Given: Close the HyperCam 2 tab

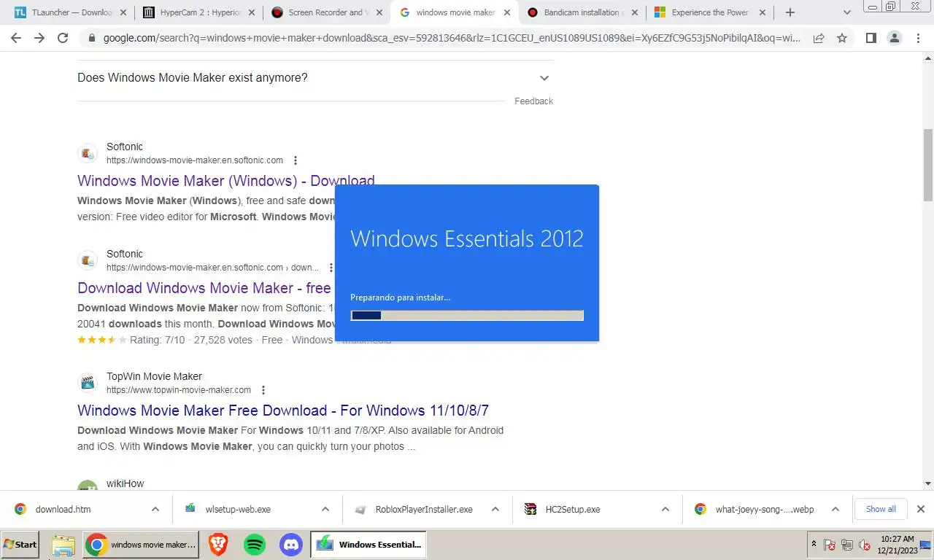Looking at the screenshot, I should point(251,12).
